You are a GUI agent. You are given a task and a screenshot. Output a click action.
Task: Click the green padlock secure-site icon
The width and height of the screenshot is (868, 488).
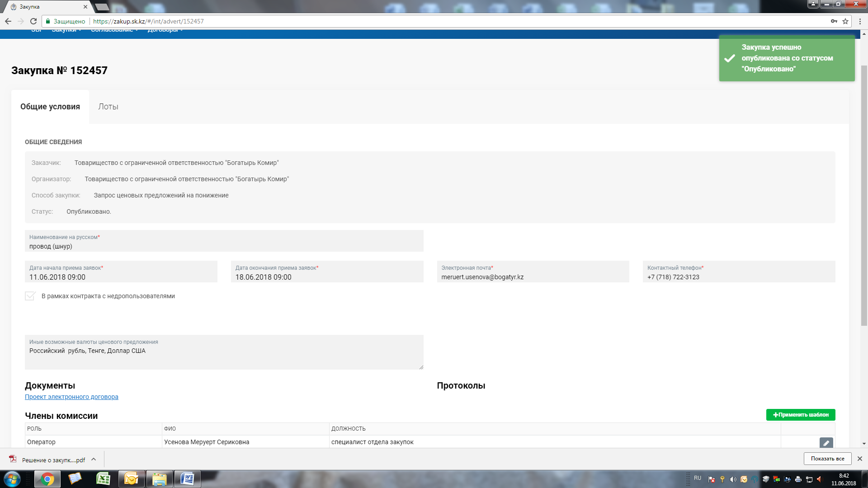pyautogui.click(x=48, y=21)
